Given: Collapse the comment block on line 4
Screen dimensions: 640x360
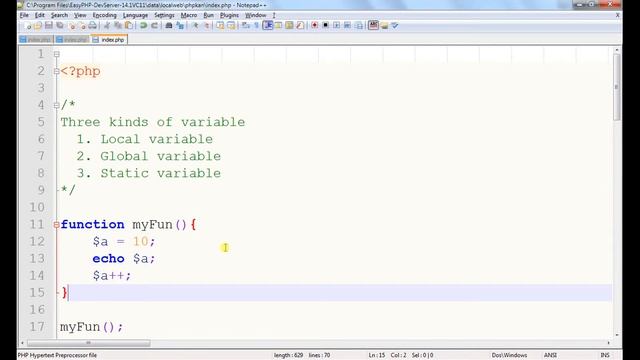Looking at the screenshot, I should point(57,105).
